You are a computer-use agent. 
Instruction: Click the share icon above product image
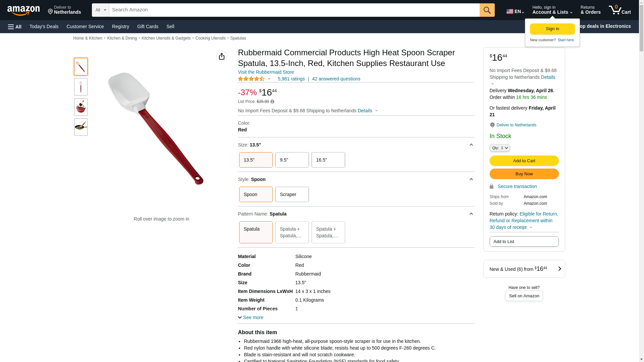coord(222,56)
